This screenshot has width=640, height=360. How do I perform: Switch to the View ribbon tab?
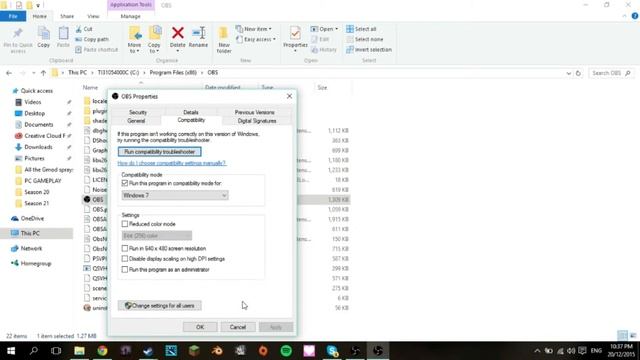click(93, 16)
